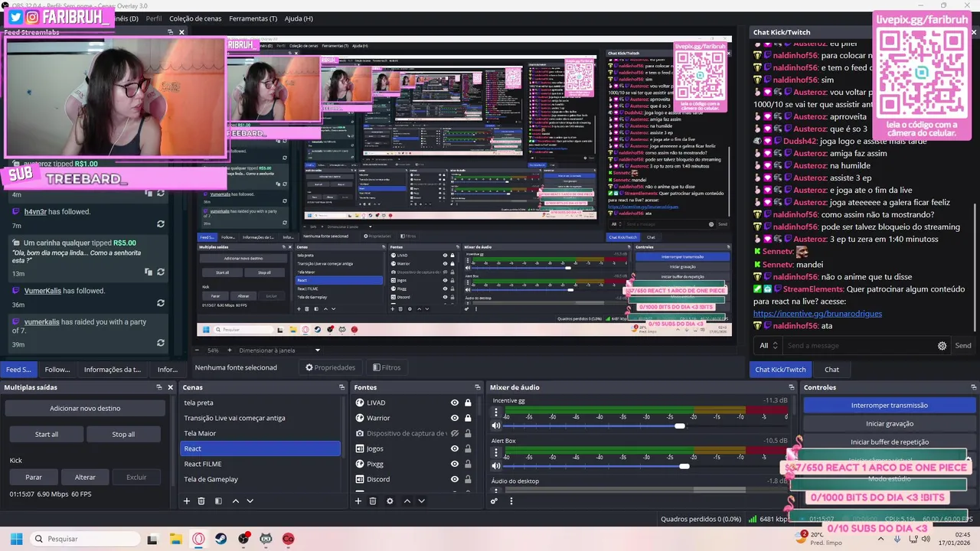Open scene filters icon in Cenas toolbar
This screenshot has width=980, height=551.
click(218, 501)
